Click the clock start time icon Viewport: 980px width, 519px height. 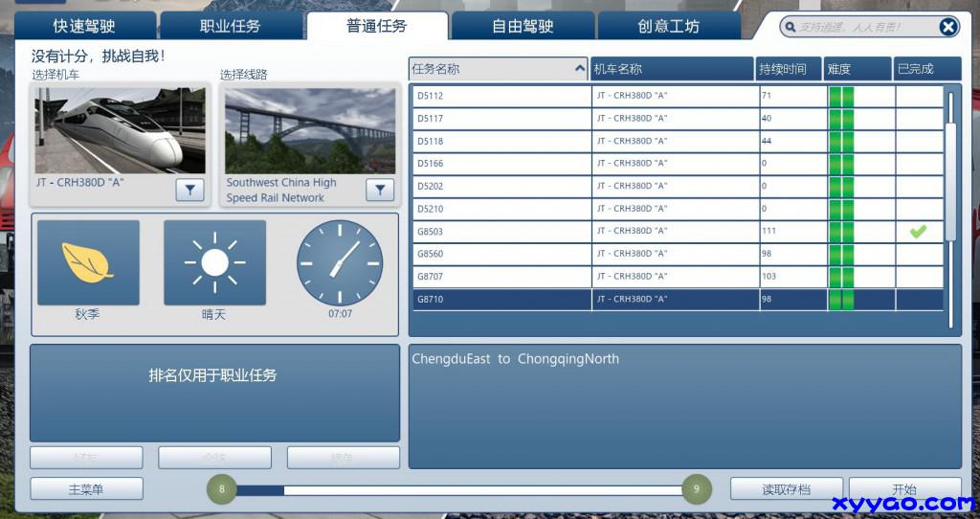pyautogui.click(x=340, y=262)
